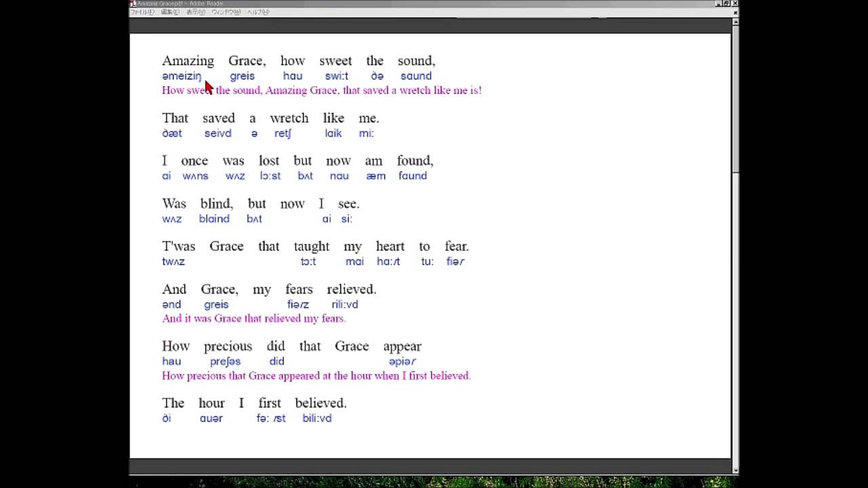Open the ファイル (File) menu
The width and height of the screenshot is (868, 488).
[142, 12]
